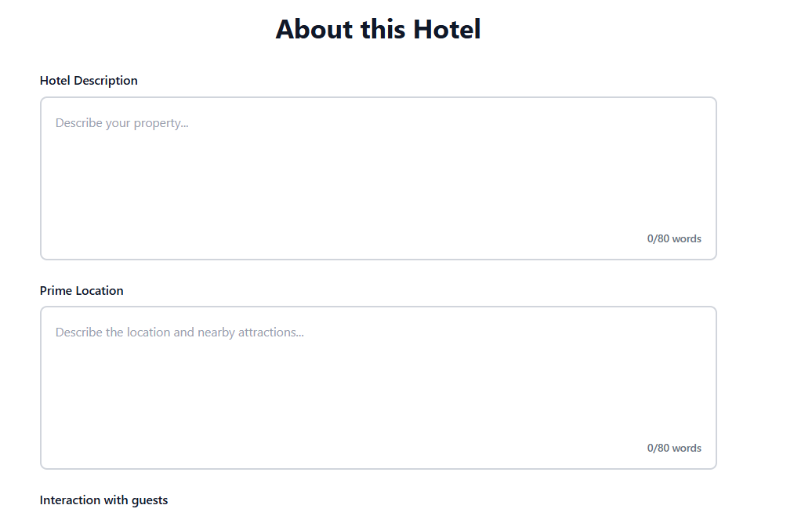The image size is (812, 516).
Task: Click the word 'About' in the heading
Action: coord(314,29)
